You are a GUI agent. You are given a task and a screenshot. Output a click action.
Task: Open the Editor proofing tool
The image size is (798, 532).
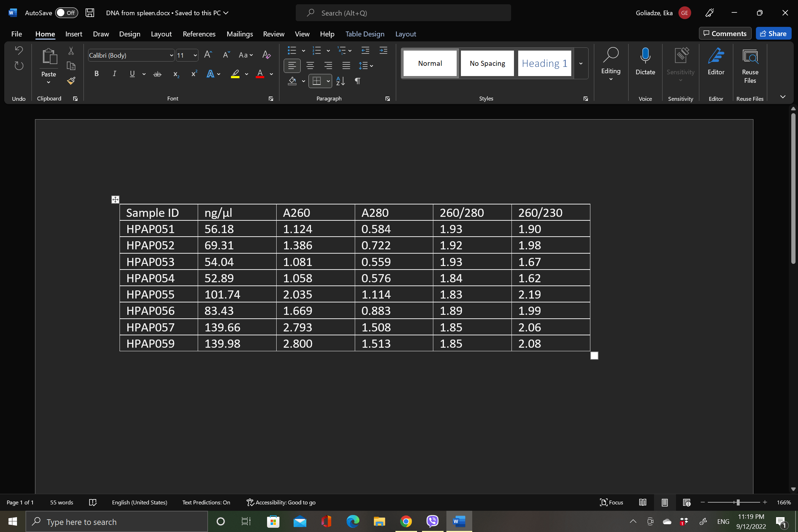coord(716,62)
